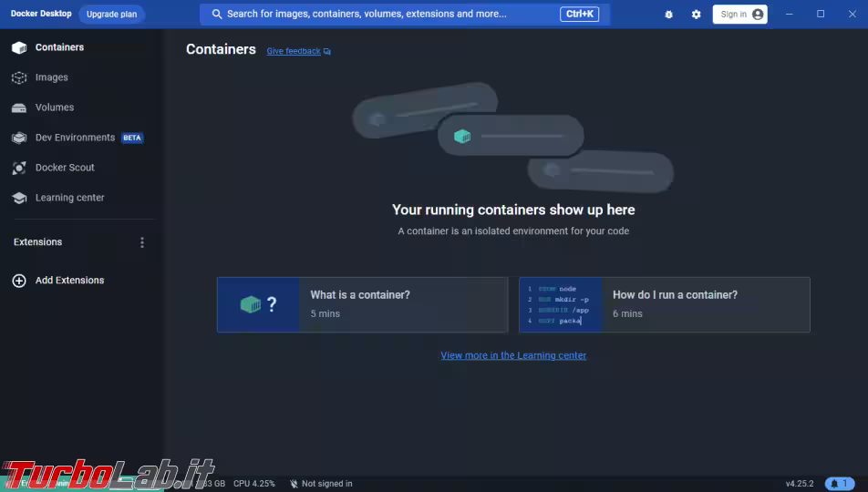Go to Images menu label
Image resolution: width=868 pixels, height=492 pixels.
(x=51, y=77)
